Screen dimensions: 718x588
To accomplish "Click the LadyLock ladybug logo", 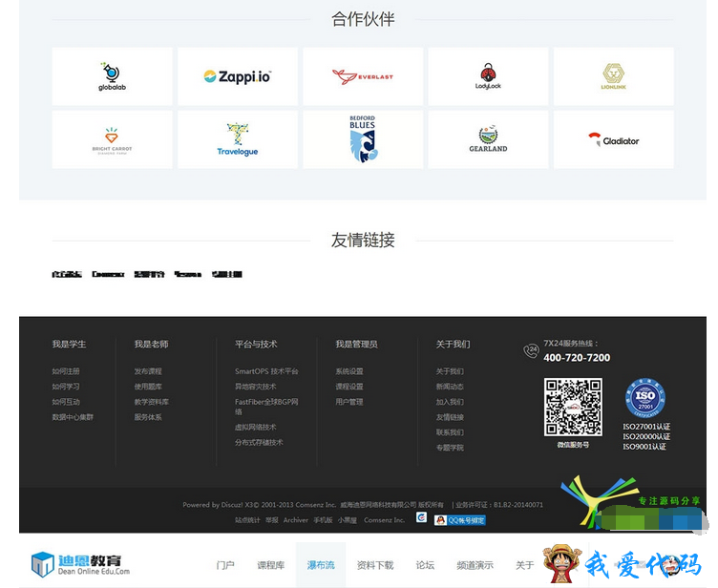I will tap(488, 76).
